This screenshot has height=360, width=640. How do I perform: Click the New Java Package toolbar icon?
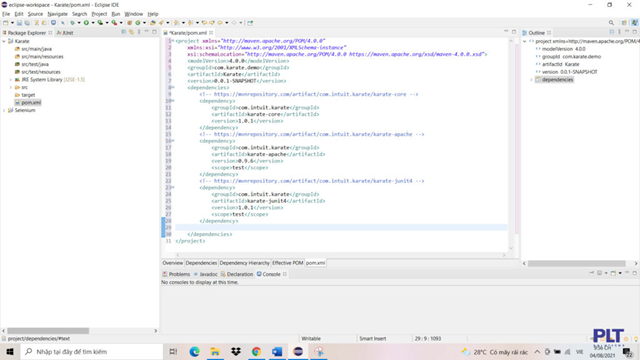pos(129,23)
